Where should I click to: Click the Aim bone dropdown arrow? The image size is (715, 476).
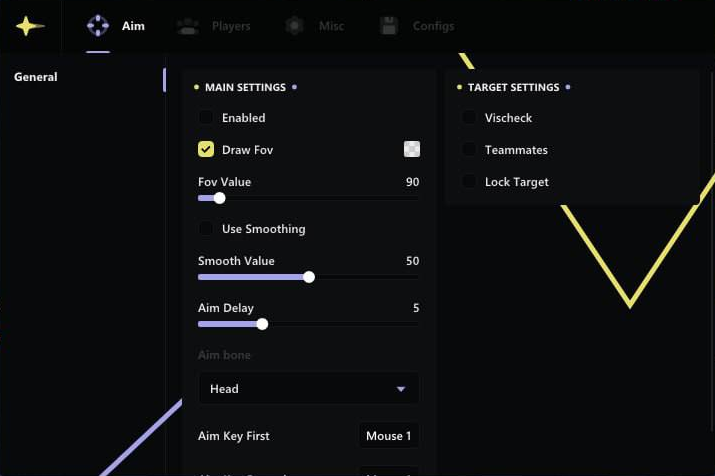point(401,389)
